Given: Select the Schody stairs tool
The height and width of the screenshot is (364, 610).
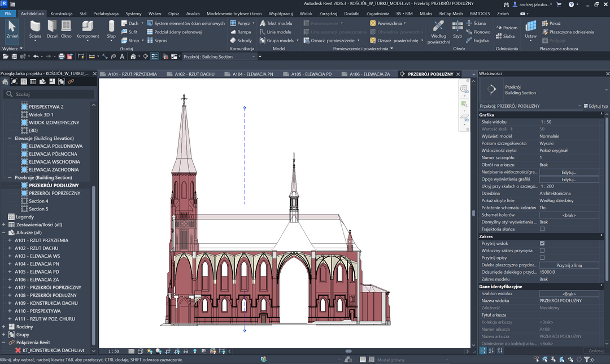Looking at the screenshot, I should coord(241,41).
